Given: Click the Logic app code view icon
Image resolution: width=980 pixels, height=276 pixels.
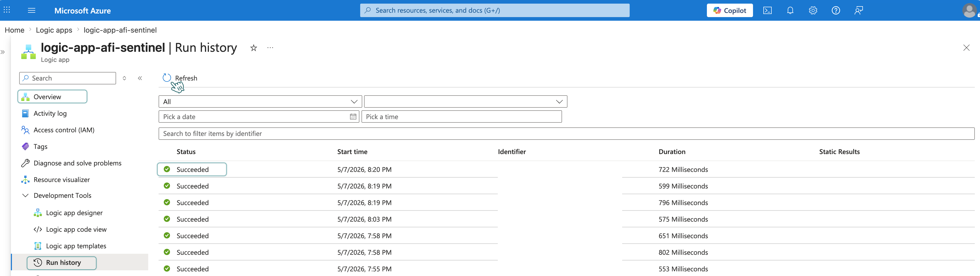Looking at the screenshot, I should point(38,229).
